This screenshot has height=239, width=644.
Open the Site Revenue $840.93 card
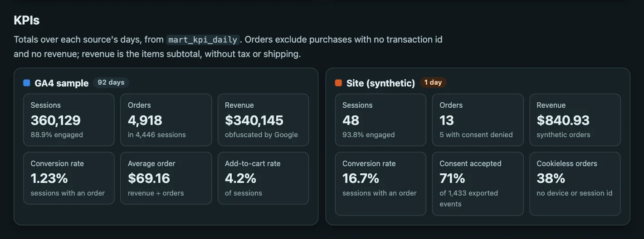(x=575, y=120)
